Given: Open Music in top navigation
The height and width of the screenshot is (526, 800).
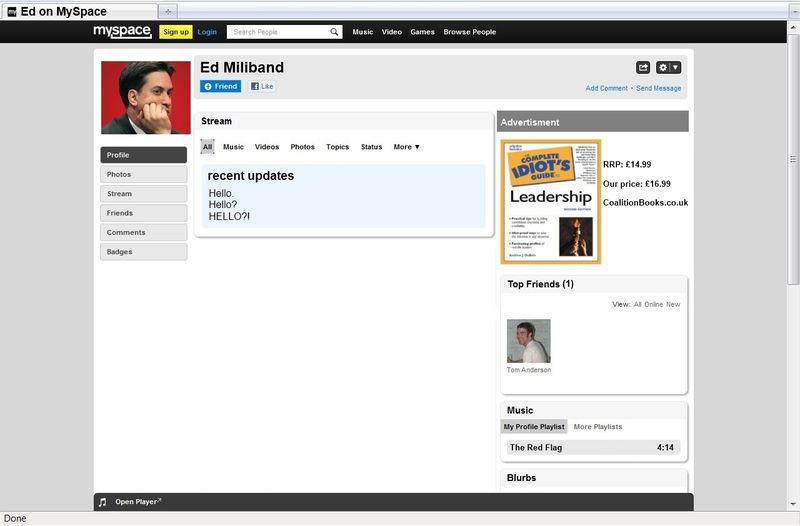Looking at the screenshot, I should [x=363, y=32].
